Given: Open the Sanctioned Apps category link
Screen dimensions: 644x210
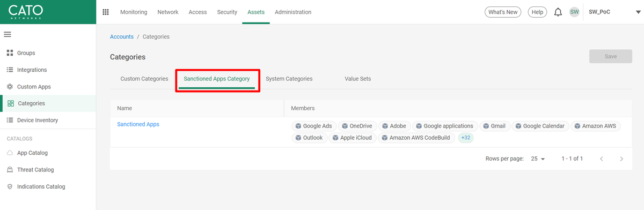Looking at the screenshot, I should point(138,124).
